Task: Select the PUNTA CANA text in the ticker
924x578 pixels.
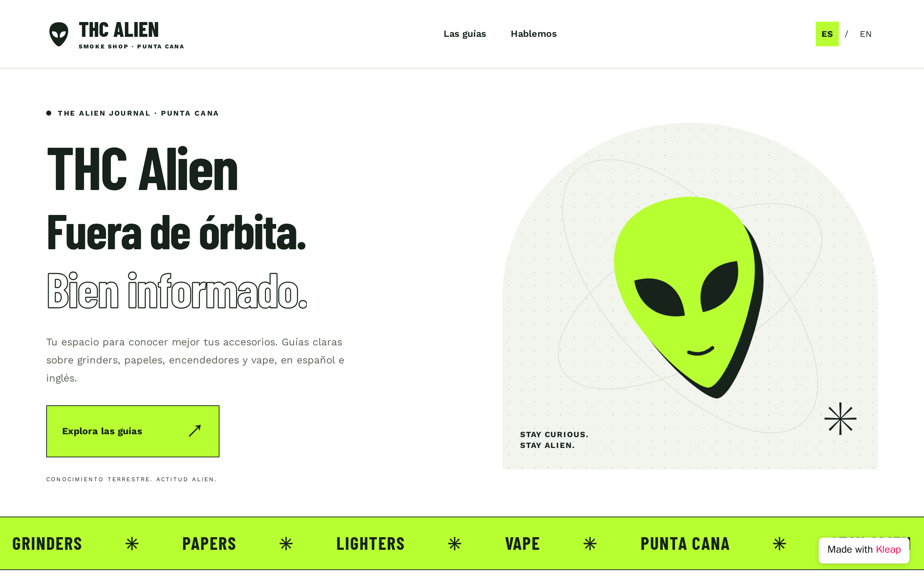Action: [x=685, y=544]
